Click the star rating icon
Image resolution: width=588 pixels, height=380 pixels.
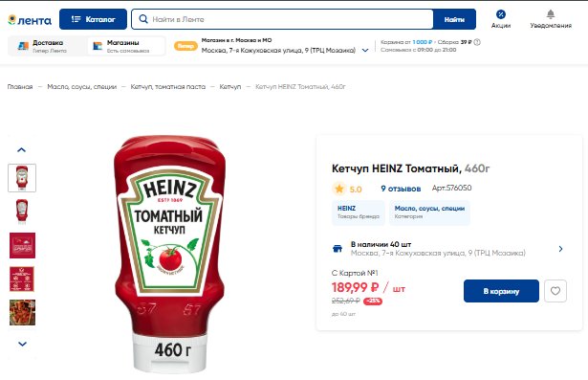click(339, 189)
